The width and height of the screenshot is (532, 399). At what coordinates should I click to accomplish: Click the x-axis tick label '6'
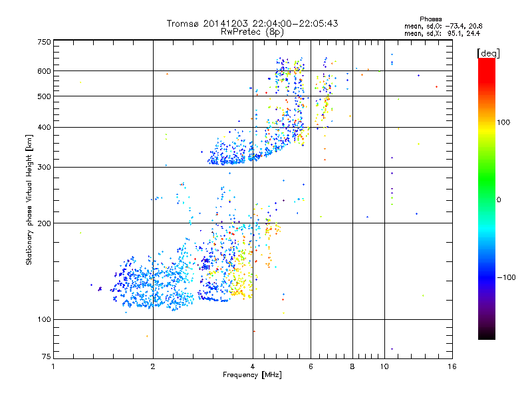click(x=311, y=366)
